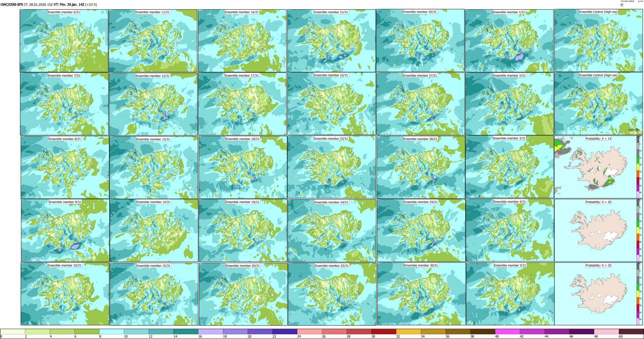Open the Ensemble member 8/31 map
The image size is (644, 339).
pos(65,167)
